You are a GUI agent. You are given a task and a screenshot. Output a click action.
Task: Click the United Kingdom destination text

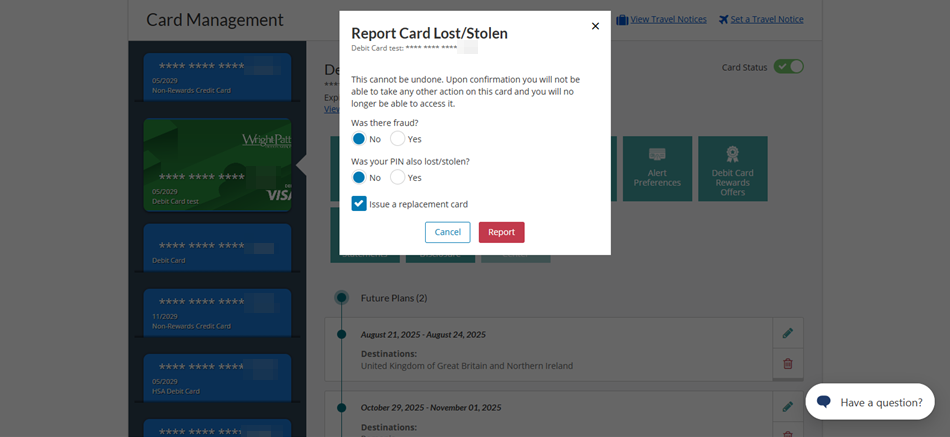(467, 366)
